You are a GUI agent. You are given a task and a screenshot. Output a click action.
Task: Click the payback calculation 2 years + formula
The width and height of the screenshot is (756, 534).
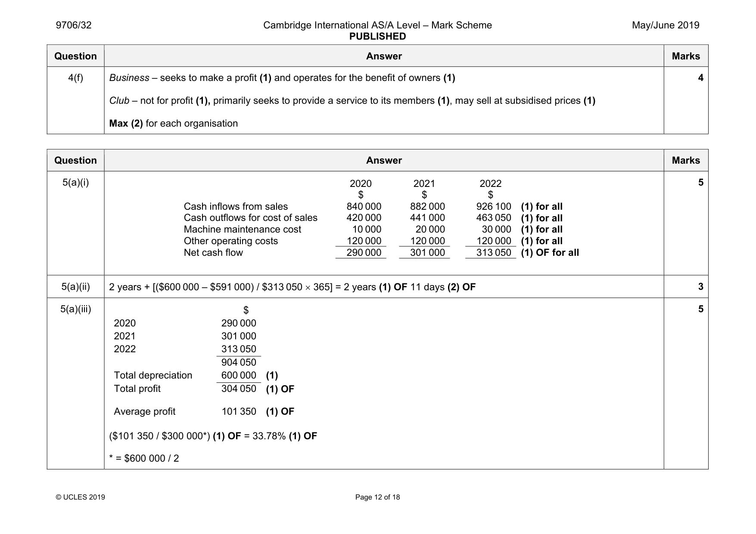tap(292, 287)
